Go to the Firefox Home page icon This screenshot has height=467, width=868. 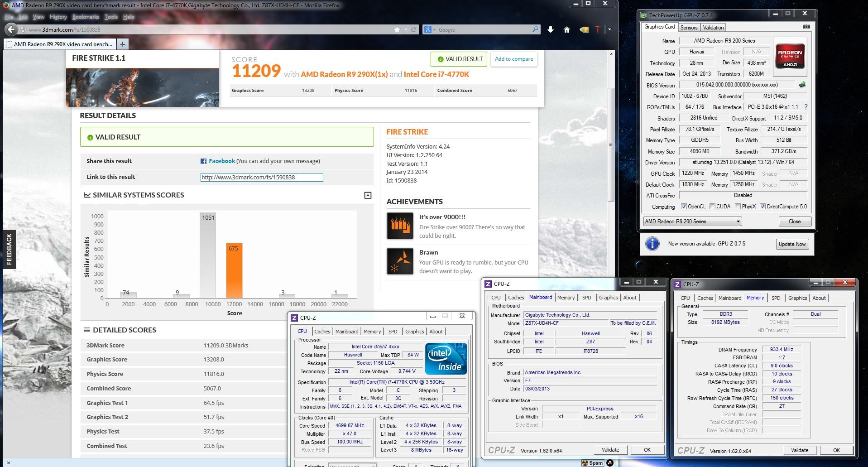pyautogui.click(x=566, y=29)
